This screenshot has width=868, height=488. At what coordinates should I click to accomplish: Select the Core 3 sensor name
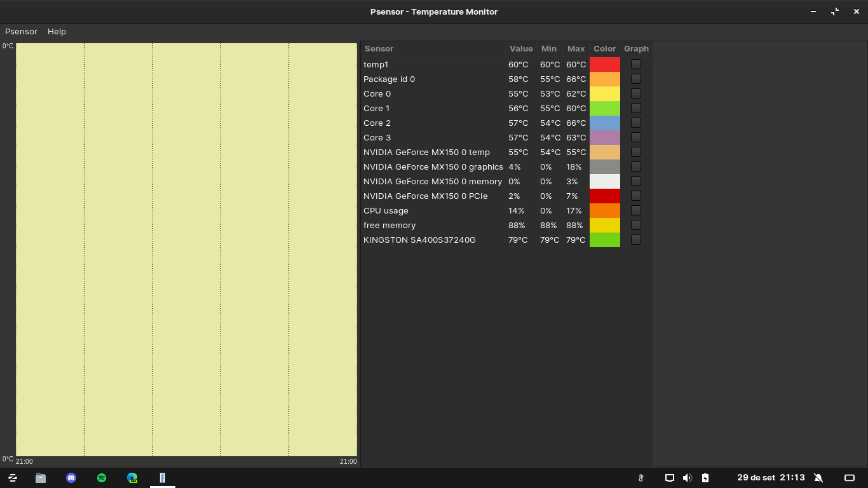(x=377, y=137)
